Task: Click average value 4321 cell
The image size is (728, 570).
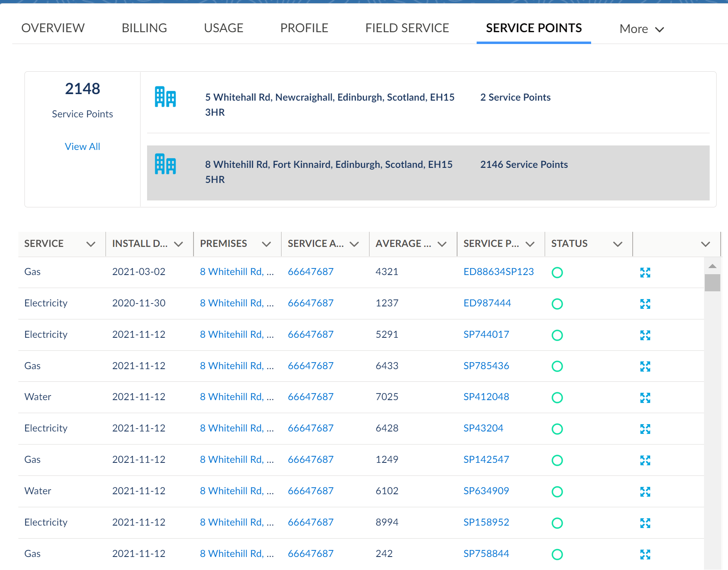Action: coord(387,272)
